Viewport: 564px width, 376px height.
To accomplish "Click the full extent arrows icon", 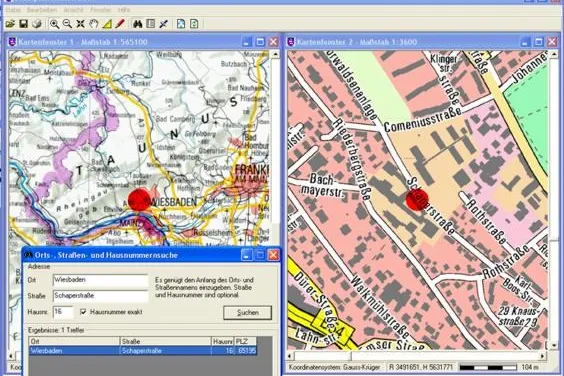I will pos(80,24).
